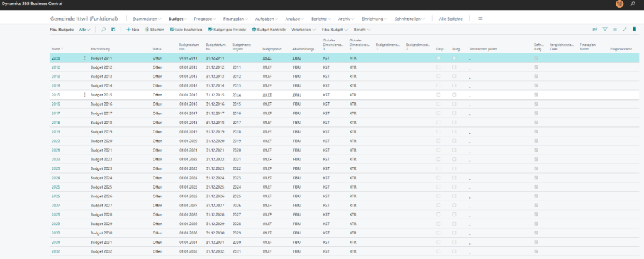Expand the Fibu-Budget action dropdown
The height and width of the screenshot is (259, 644).
pyautogui.click(x=335, y=30)
